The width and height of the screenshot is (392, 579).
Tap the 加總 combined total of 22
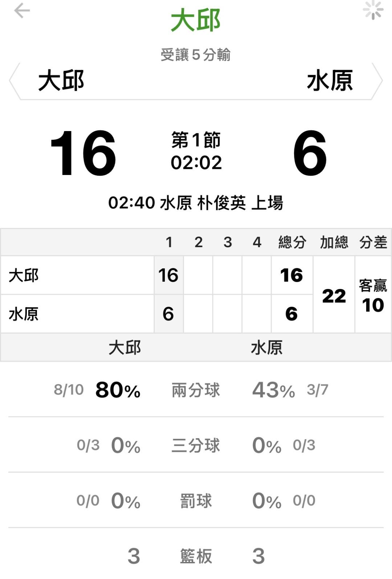tap(334, 295)
